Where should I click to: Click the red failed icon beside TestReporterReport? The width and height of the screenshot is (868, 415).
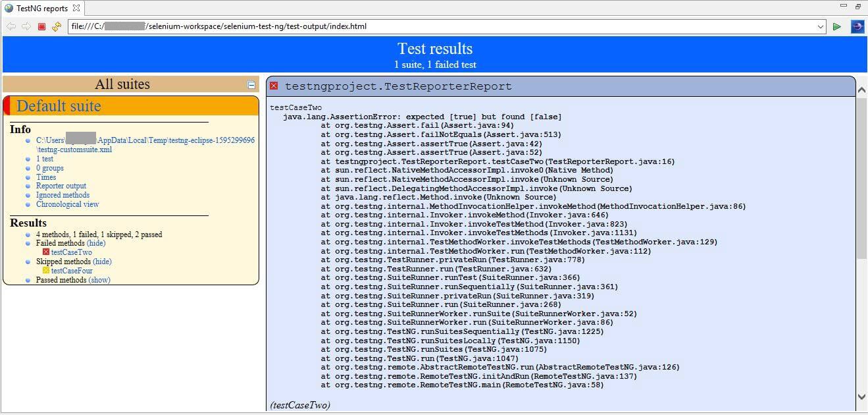click(274, 86)
